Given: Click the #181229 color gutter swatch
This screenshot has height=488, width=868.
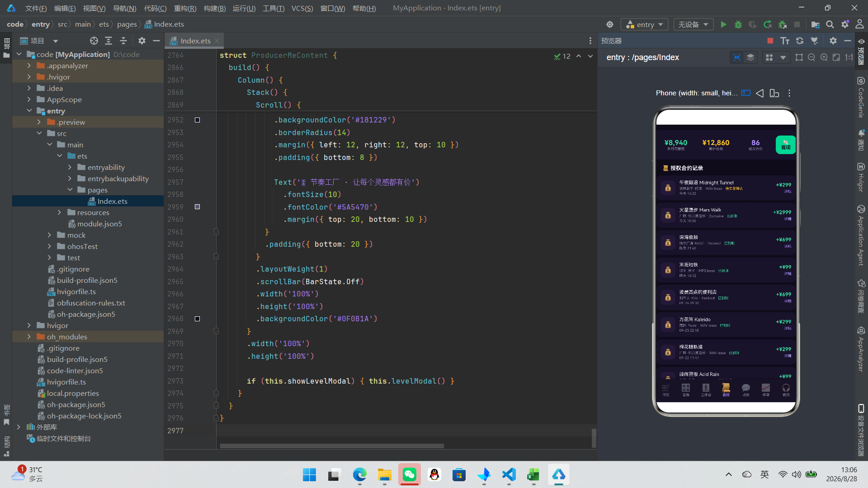Looking at the screenshot, I should (x=197, y=120).
